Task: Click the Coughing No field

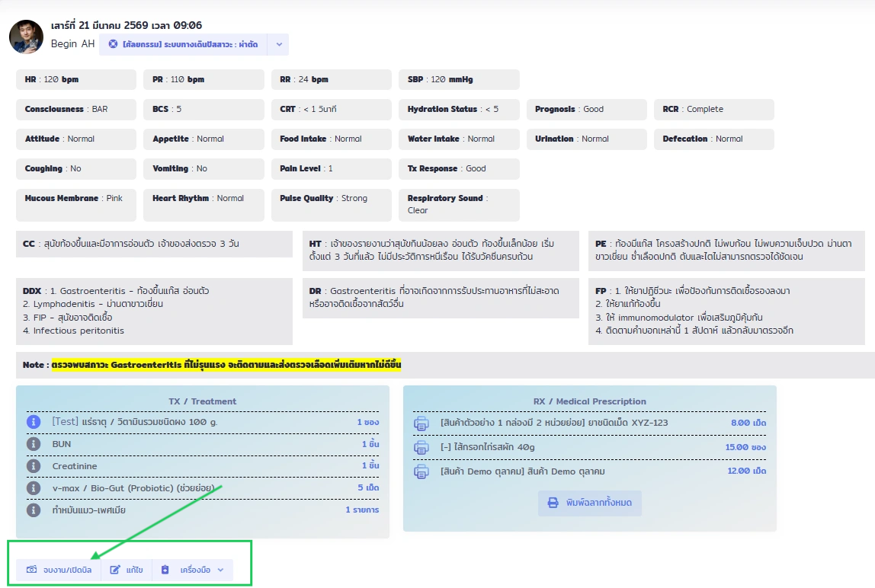Action: [x=76, y=168]
